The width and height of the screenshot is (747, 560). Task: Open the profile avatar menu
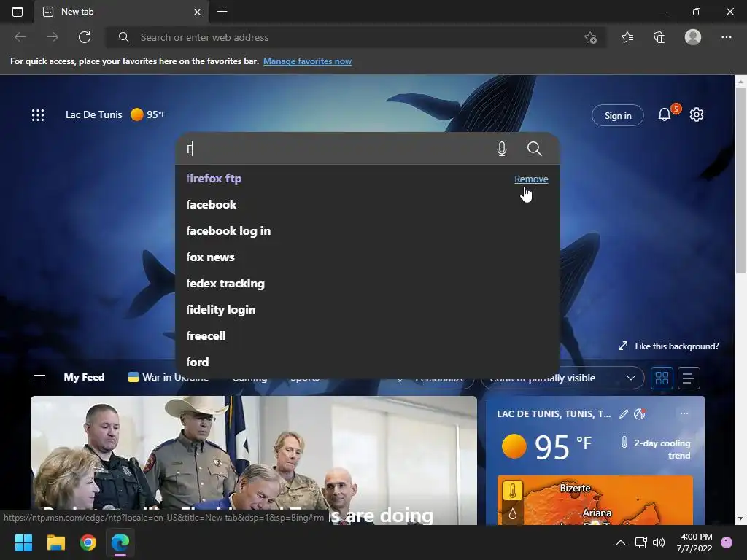[x=693, y=37]
